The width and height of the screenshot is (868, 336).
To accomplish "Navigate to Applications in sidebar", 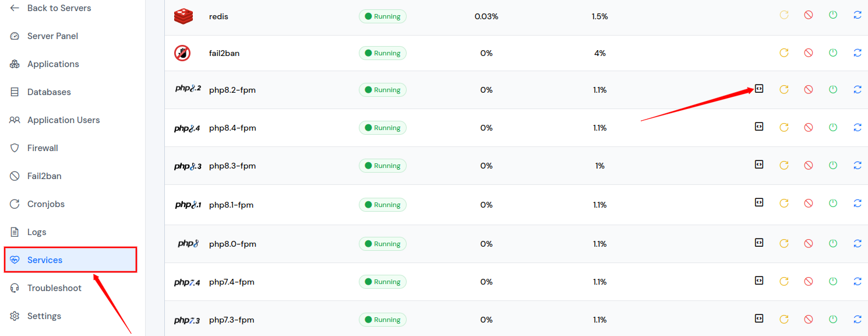I will coord(53,64).
